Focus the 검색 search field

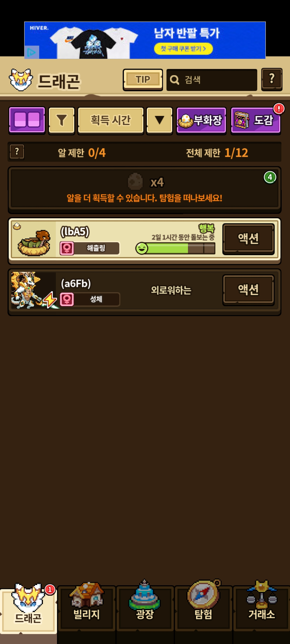pos(212,80)
